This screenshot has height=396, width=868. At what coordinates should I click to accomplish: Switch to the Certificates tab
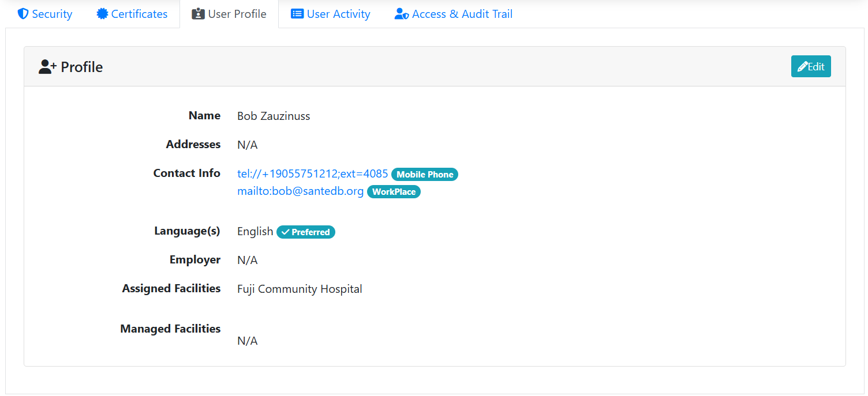[x=139, y=14]
